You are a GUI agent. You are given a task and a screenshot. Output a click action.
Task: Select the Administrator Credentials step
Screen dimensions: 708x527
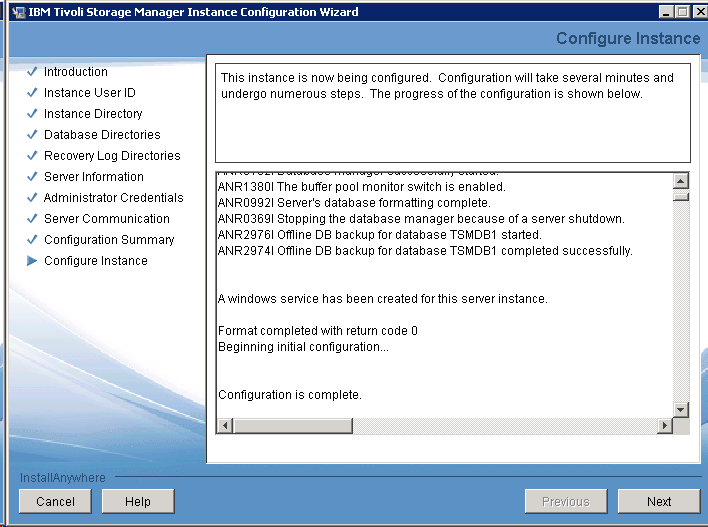(113, 198)
